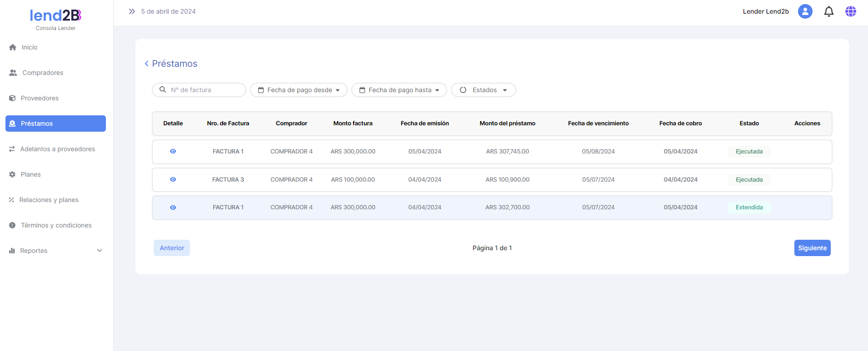
Task: Click the gear icon next to Planes
Action: click(12, 174)
